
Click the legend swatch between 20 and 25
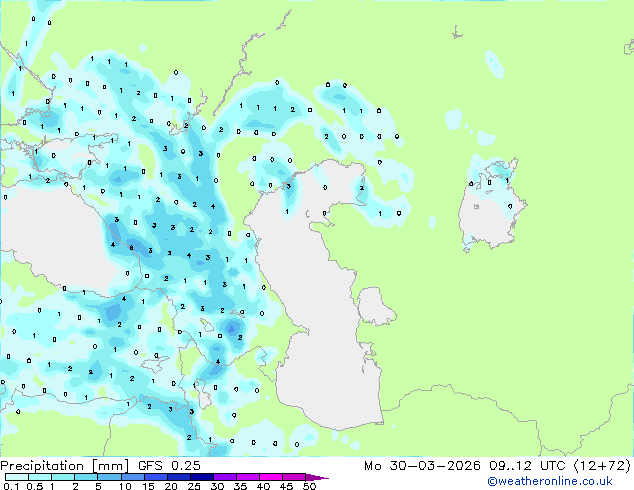click(179, 477)
